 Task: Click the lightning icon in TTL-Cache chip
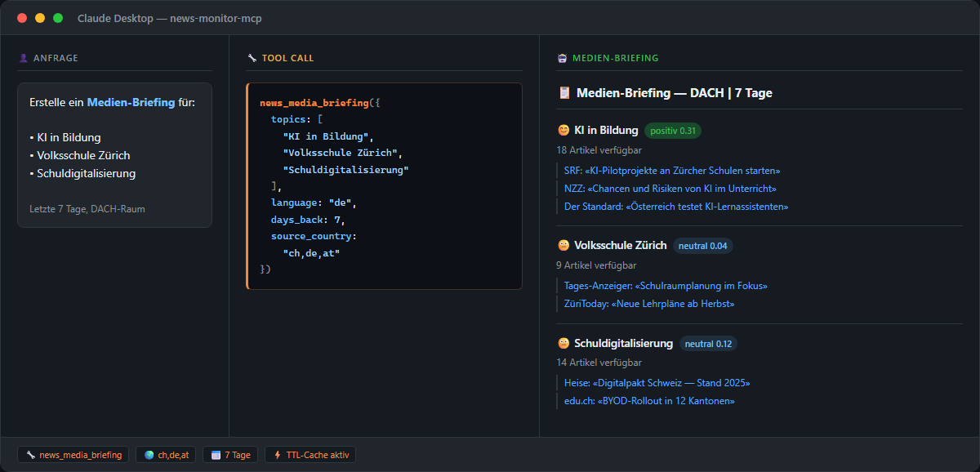coord(278,455)
